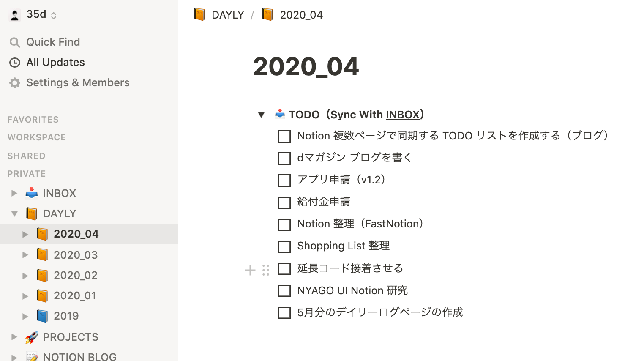Screen dimensions: 644x361
Task: Check the NYAGO UI Notion 研究 to-do
Action: click(284, 291)
